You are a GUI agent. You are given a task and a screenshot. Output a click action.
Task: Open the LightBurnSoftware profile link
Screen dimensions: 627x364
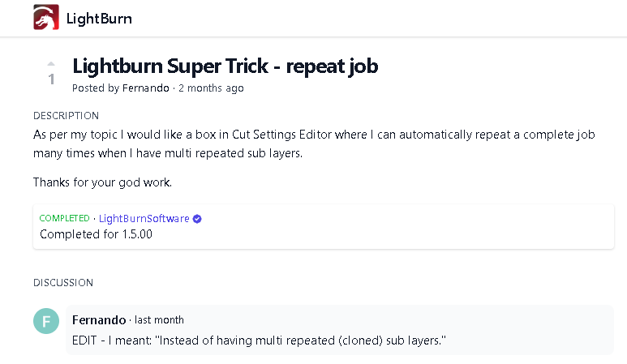coord(144,219)
